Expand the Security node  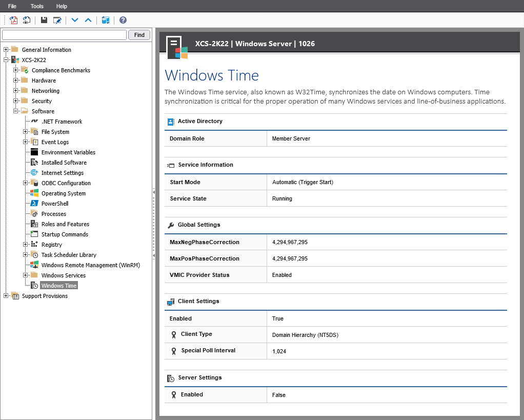click(x=15, y=101)
